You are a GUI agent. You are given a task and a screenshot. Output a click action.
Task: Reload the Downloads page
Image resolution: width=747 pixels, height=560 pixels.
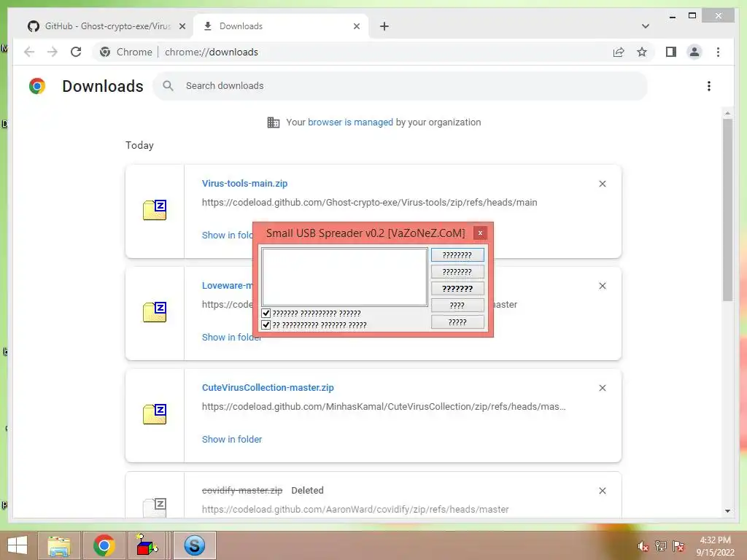tap(76, 52)
